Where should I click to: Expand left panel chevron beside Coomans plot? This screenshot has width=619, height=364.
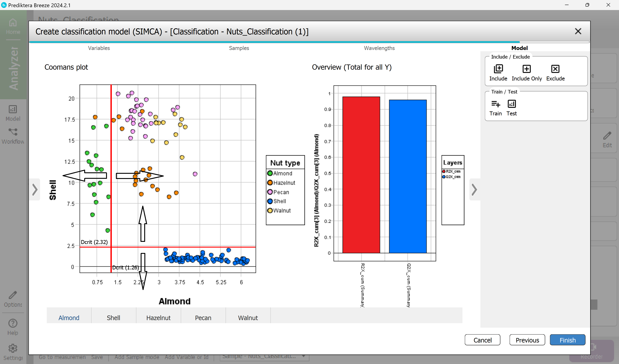click(x=35, y=189)
